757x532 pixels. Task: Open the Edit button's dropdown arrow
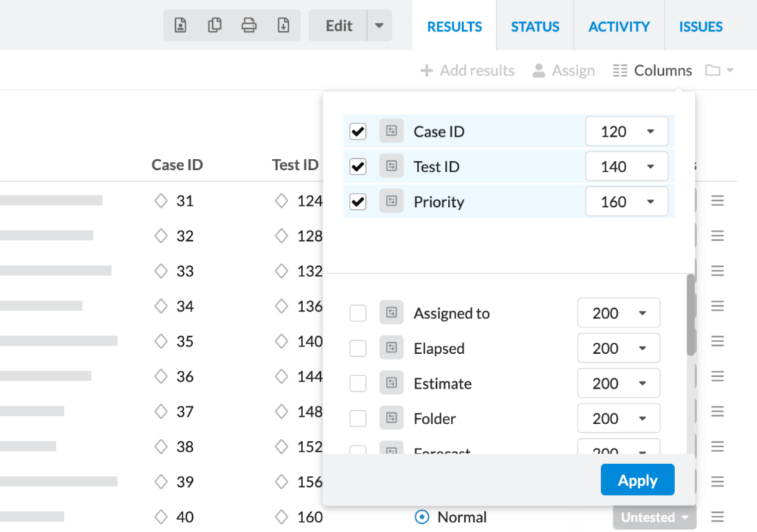tap(378, 25)
